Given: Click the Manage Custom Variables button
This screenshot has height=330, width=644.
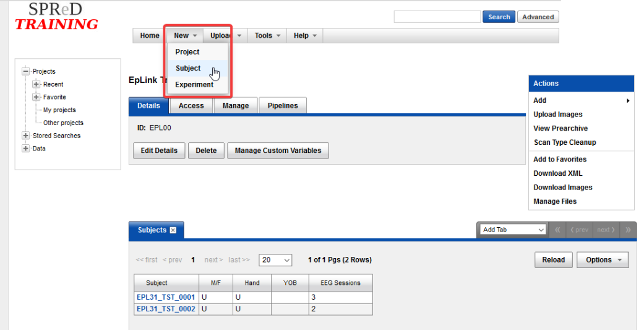Looking at the screenshot, I should point(278,150).
